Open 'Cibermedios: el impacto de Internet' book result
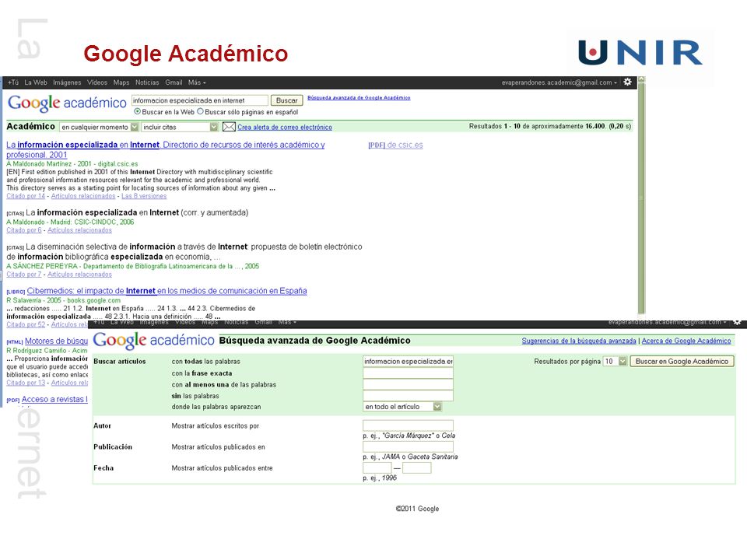 pos(167,291)
